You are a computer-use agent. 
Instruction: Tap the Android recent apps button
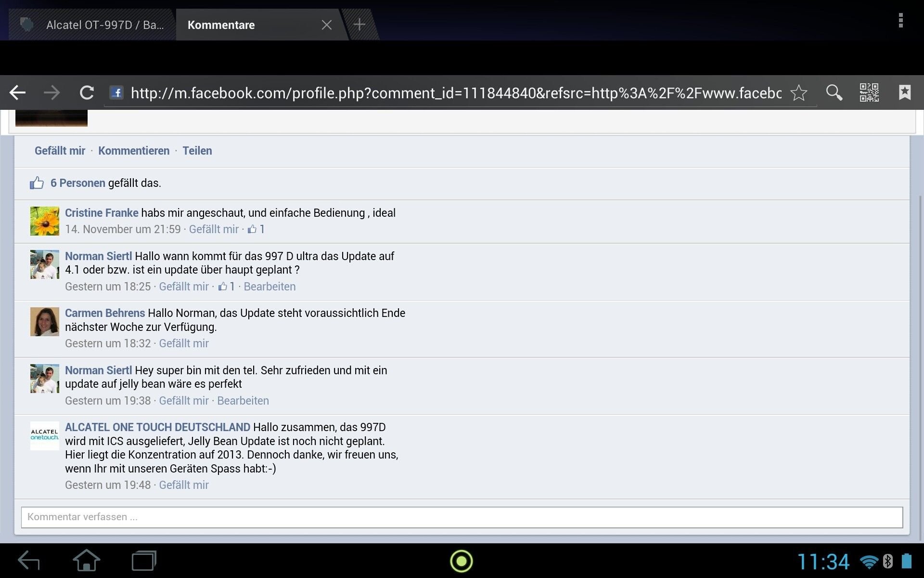[x=144, y=561]
